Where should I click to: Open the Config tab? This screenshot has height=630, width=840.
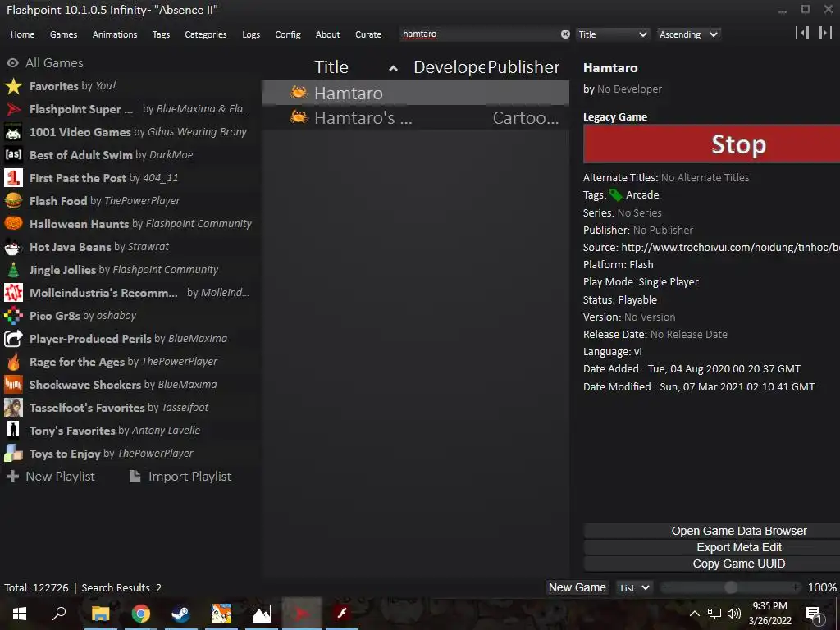pos(288,34)
